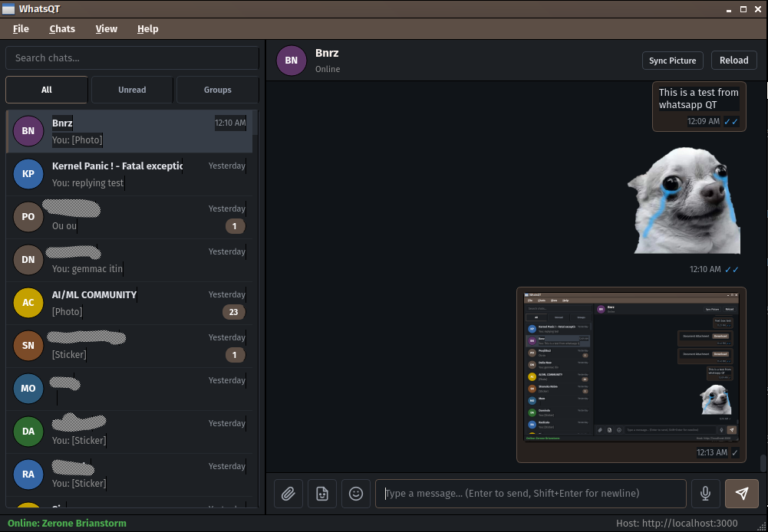Viewport: 768px width, 532px height.
Task: Send message with paper plane button
Action: pos(742,494)
